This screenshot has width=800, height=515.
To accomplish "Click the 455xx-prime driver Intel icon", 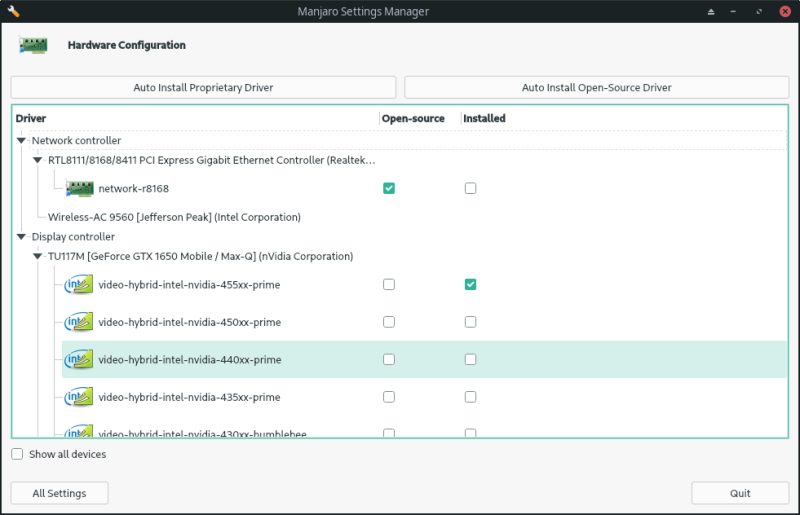I will click(79, 284).
